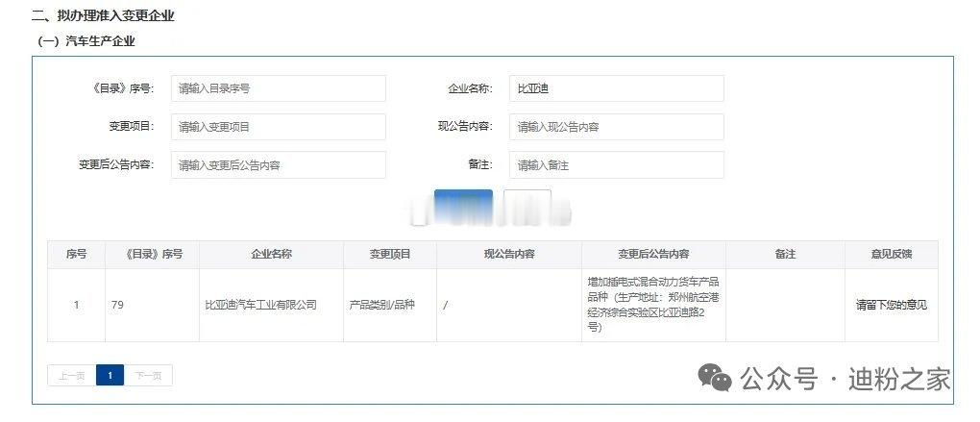This screenshot has width=980, height=422.
Task: Click the 序号 column header
Action: [76, 255]
